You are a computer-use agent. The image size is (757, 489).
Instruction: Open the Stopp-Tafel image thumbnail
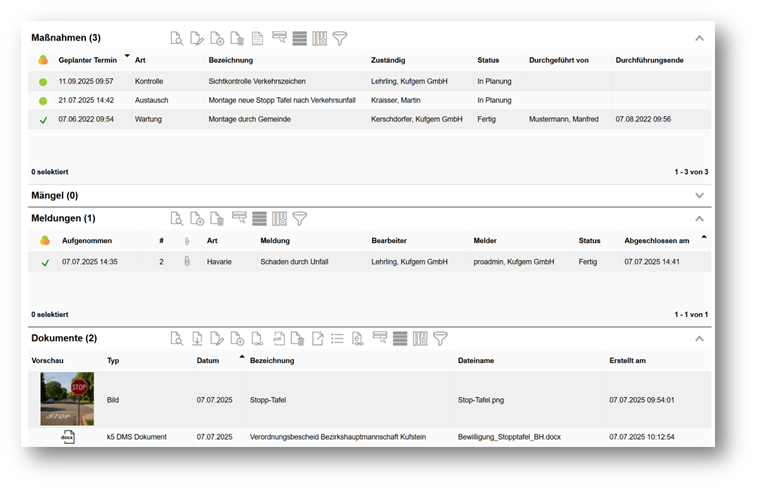pos(67,399)
